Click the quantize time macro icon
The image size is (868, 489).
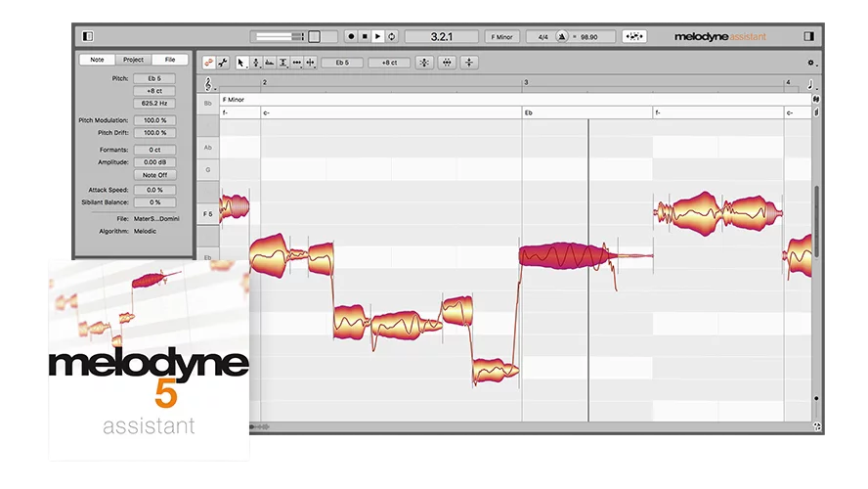(x=447, y=63)
